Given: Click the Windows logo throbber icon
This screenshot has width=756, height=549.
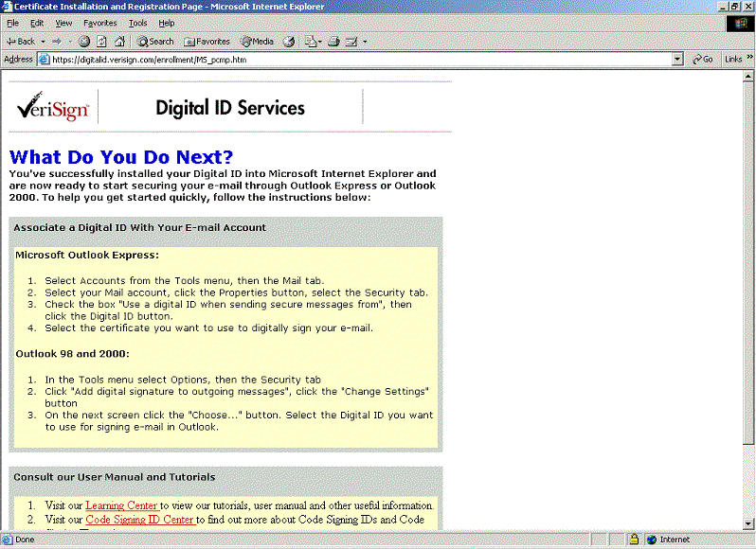Looking at the screenshot, I should click(741, 24).
